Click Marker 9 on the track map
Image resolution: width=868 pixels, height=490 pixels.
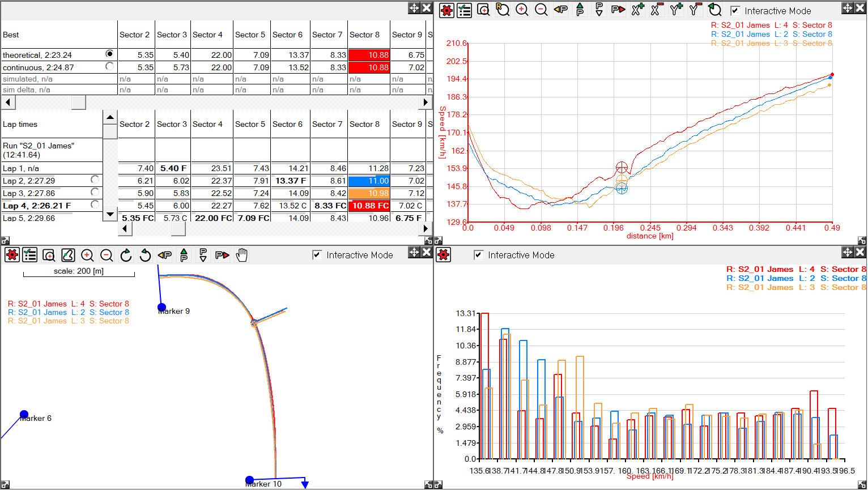point(161,308)
